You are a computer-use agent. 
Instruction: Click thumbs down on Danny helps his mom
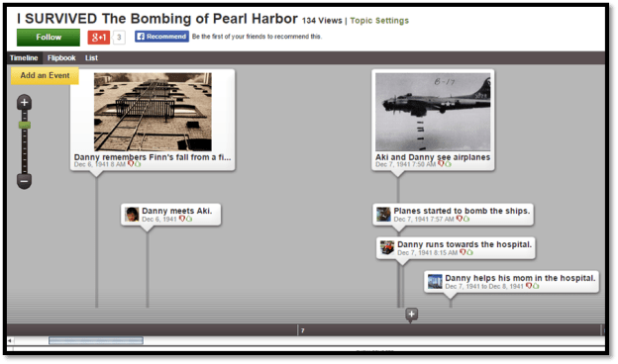529,286
